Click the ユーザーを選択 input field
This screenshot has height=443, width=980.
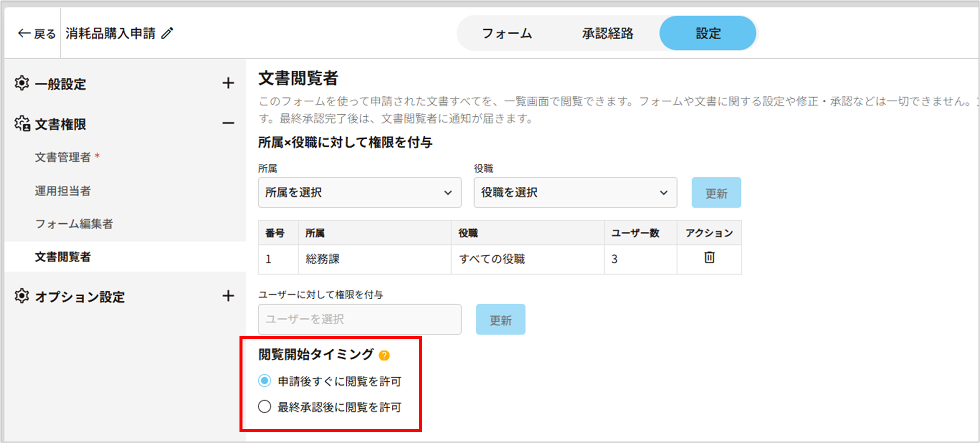pyautogui.click(x=359, y=319)
